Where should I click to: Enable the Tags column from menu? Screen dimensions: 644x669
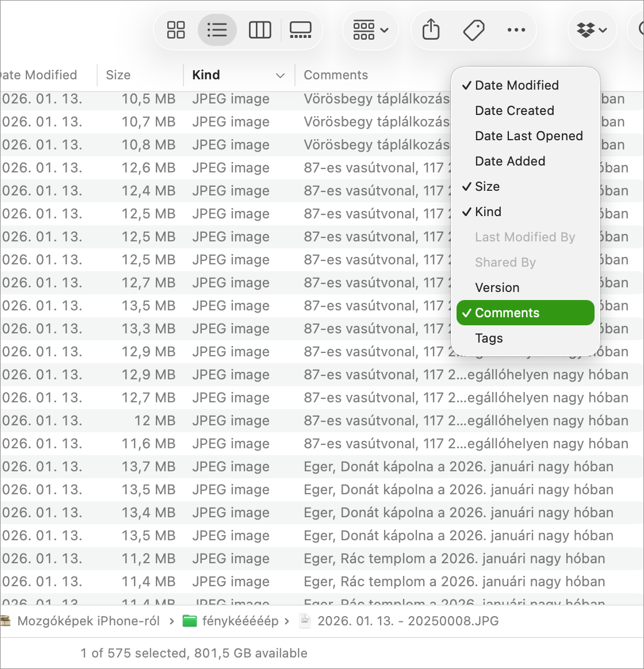coord(489,338)
